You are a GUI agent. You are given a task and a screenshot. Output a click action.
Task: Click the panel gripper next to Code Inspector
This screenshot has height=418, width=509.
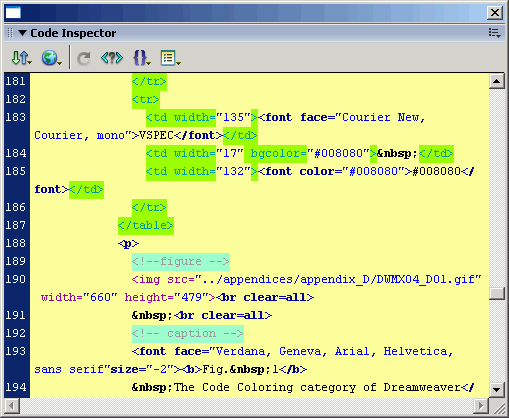tap(10, 33)
